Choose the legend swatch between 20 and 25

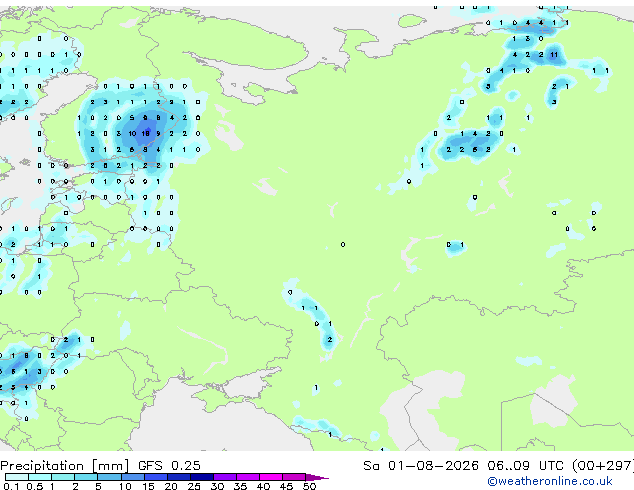[178, 477]
